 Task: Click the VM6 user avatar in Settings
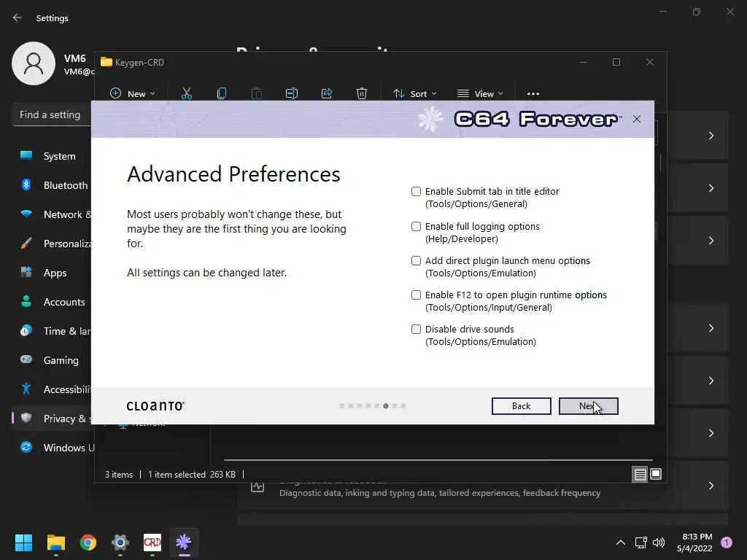coord(34,63)
